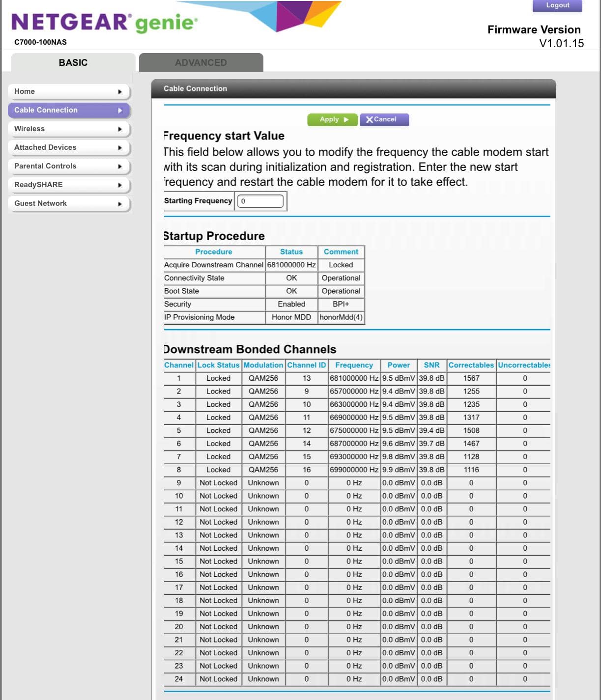This screenshot has height=700, width=601.
Task: Expand the Guest Network menu arrow
Action: pos(119,204)
